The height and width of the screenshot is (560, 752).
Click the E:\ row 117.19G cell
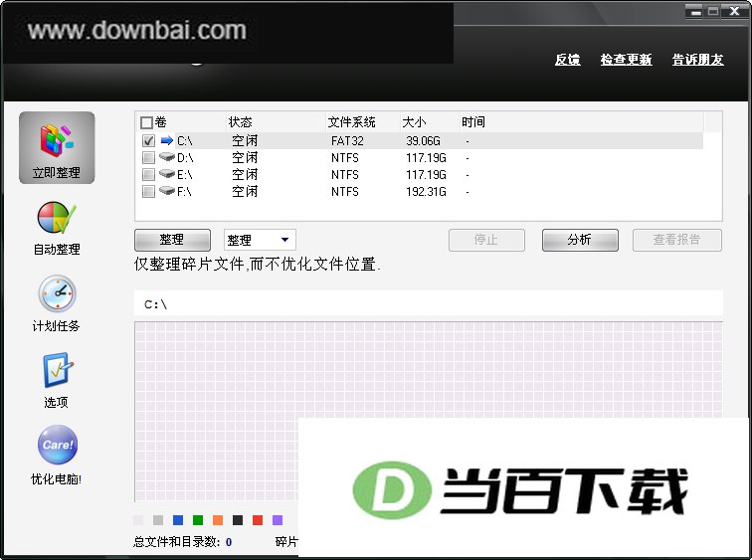pos(426,174)
